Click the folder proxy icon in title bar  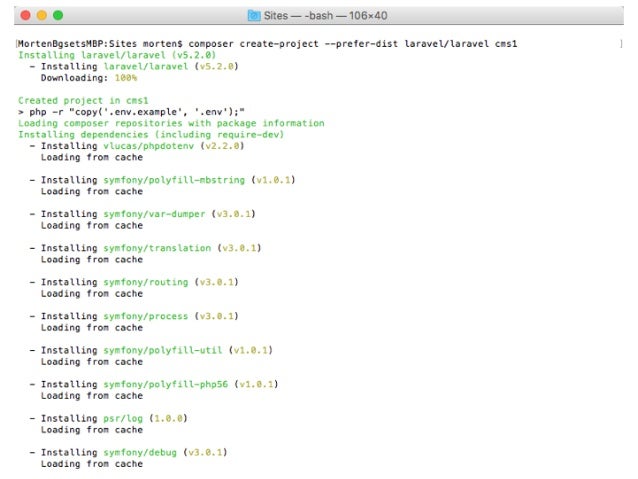tap(254, 15)
